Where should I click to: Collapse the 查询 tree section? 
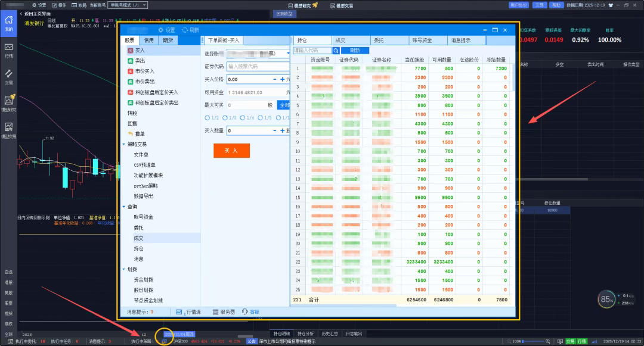tap(124, 207)
